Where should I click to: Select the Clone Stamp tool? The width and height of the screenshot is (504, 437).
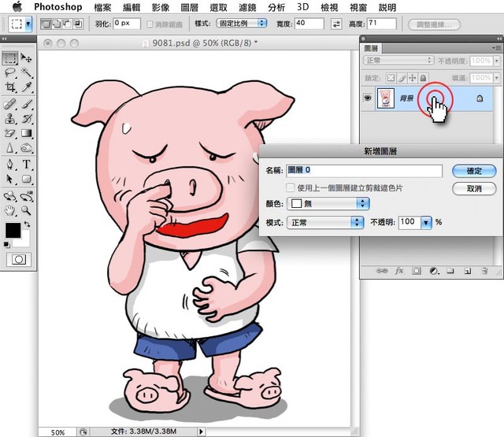point(9,119)
